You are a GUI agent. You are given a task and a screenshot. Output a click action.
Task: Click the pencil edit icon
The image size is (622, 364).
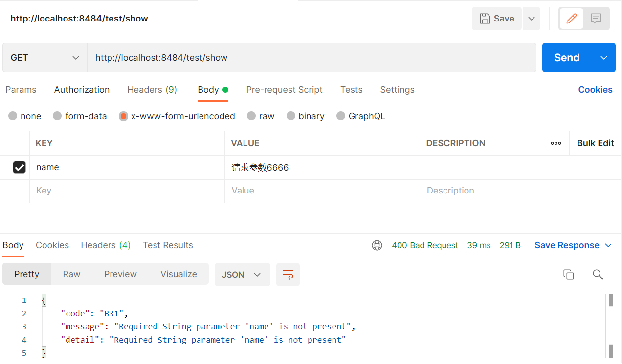click(571, 18)
